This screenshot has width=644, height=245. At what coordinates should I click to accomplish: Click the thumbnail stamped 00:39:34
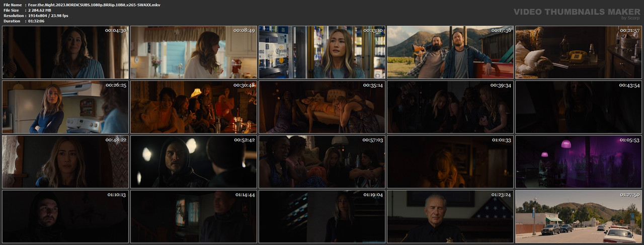coord(450,107)
